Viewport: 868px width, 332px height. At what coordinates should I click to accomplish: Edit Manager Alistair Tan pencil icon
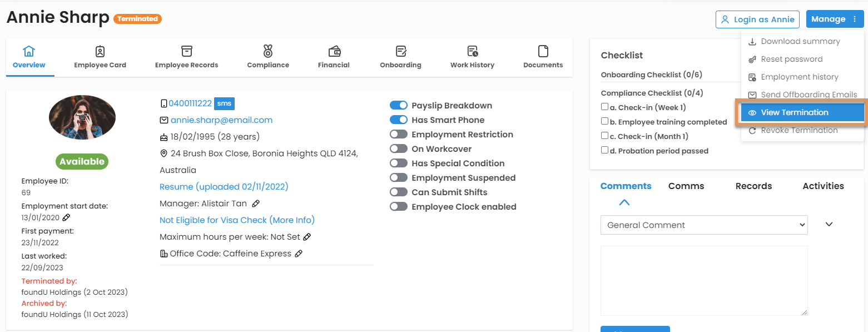click(x=256, y=204)
